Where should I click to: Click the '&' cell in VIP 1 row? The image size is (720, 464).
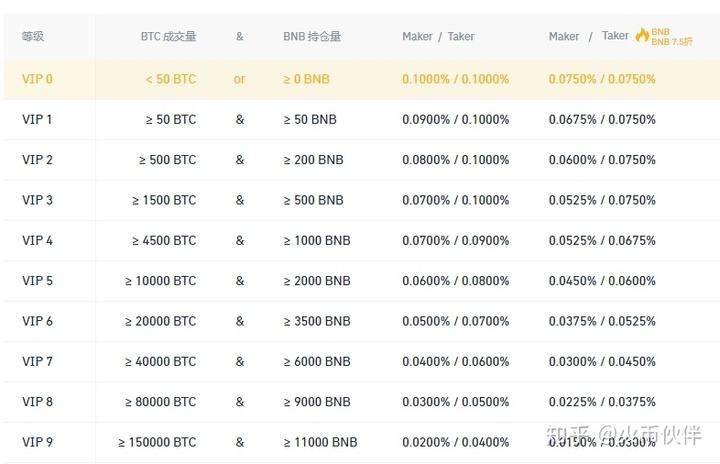pos(240,119)
